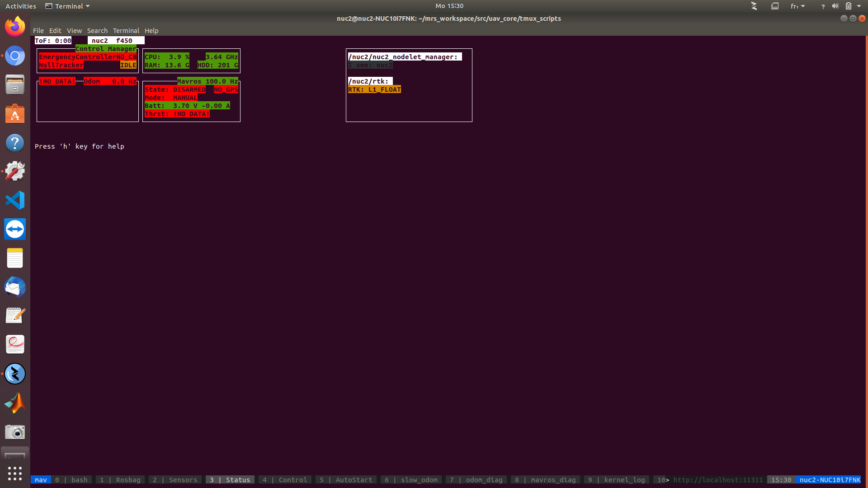Viewport: 868px width, 488px height.
Task: Switch to the Control tmux window
Action: pos(285,479)
